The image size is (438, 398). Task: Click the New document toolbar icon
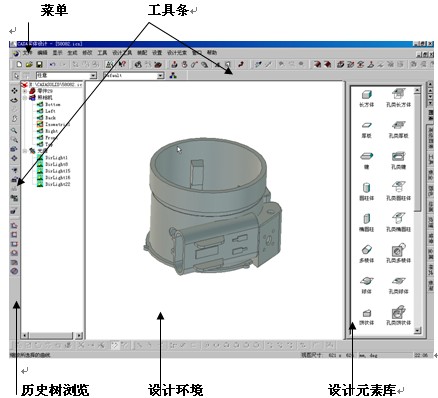click(19, 64)
